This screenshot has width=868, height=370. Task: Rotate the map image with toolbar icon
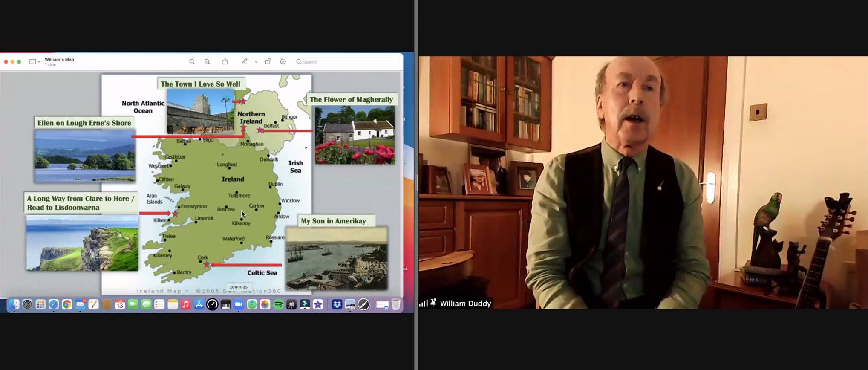pyautogui.click(x=268, y=61)
